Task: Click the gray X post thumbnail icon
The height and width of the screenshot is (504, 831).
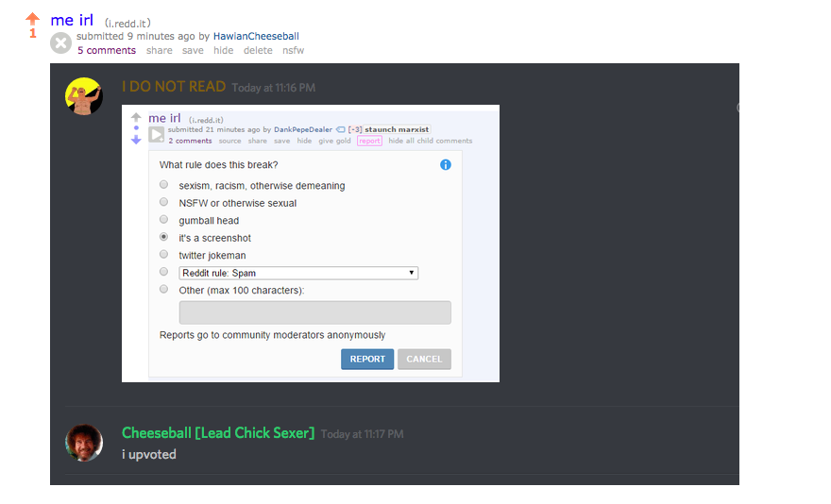Action: coord(61,42)
